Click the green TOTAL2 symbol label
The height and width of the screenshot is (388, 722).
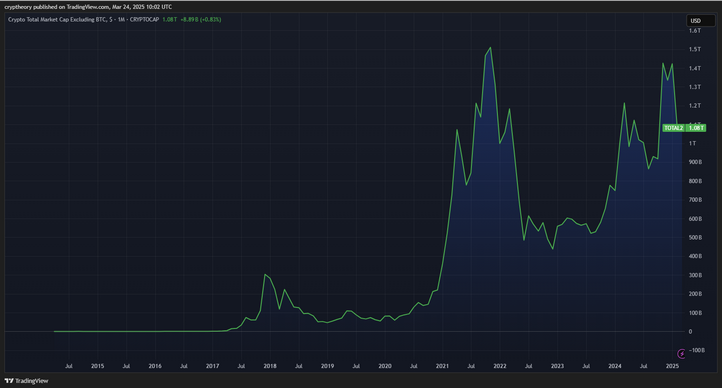point(674,128)
